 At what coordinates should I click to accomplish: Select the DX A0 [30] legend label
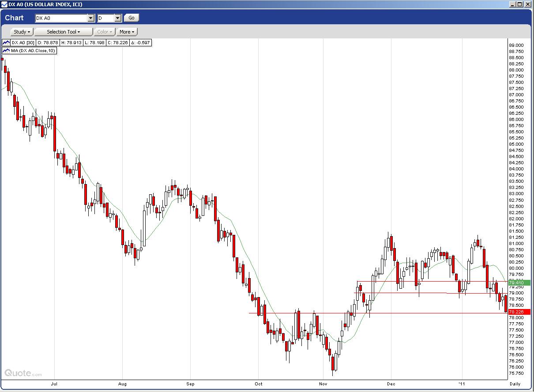(x=23, y=43)
